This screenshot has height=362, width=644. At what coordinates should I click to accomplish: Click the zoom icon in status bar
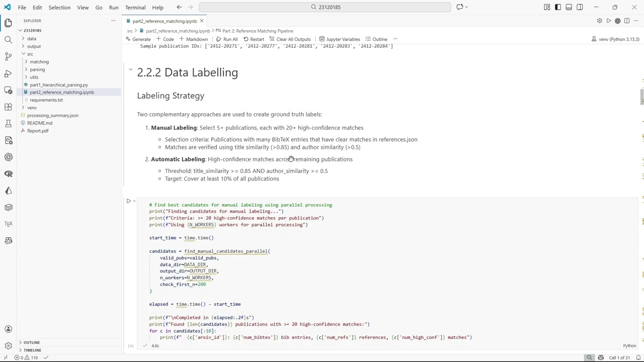click(589, 357)
